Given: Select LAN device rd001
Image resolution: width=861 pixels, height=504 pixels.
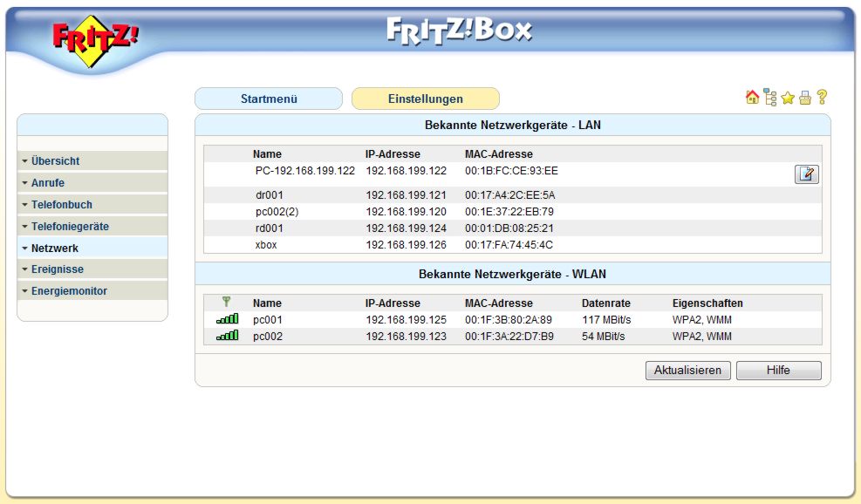Looking at the screenshot, I should click(269, 228).
